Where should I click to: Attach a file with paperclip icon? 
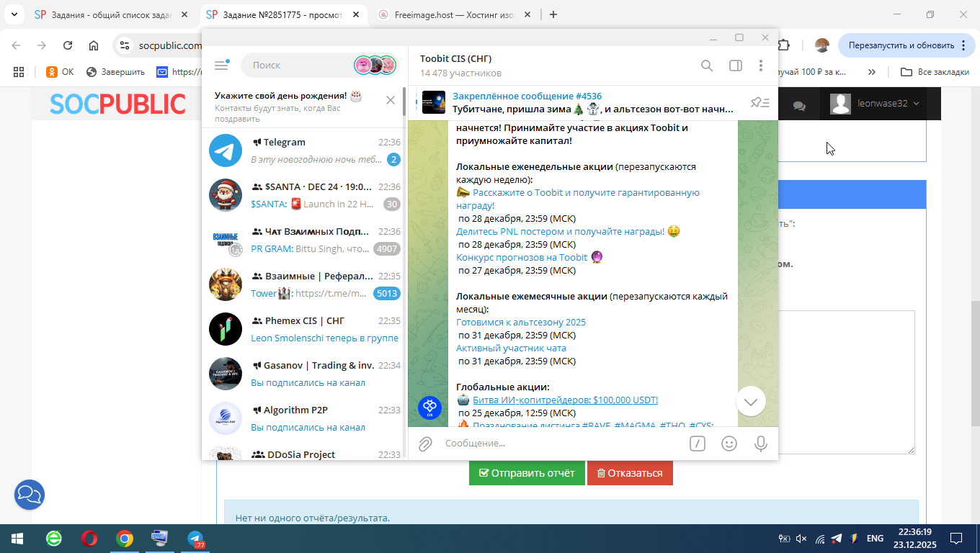point(425,444)
